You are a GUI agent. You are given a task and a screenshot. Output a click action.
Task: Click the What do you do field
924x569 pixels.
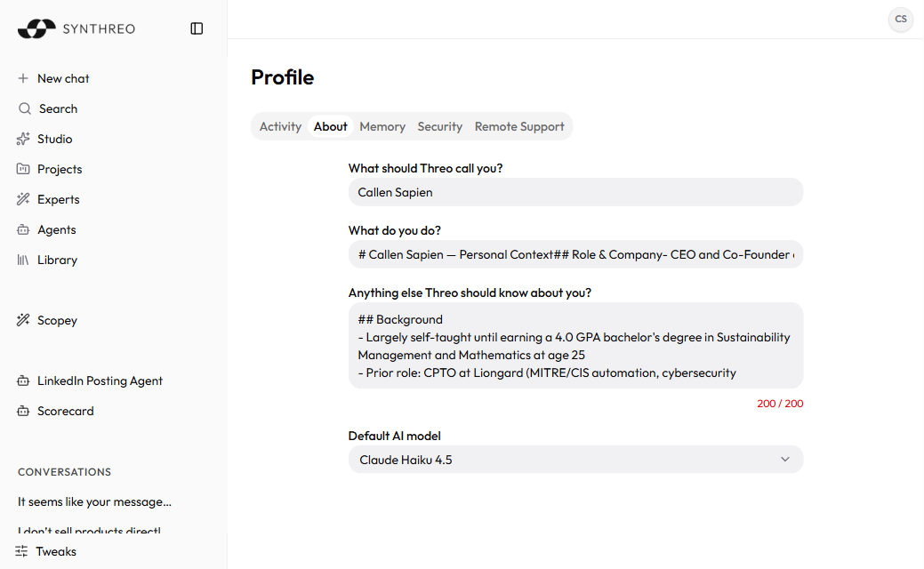point(575,254)
